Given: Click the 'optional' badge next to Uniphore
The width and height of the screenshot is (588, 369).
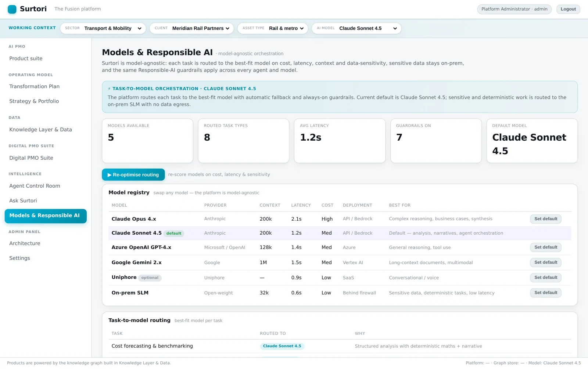Looking at the screenshot, I should point(150,278).
